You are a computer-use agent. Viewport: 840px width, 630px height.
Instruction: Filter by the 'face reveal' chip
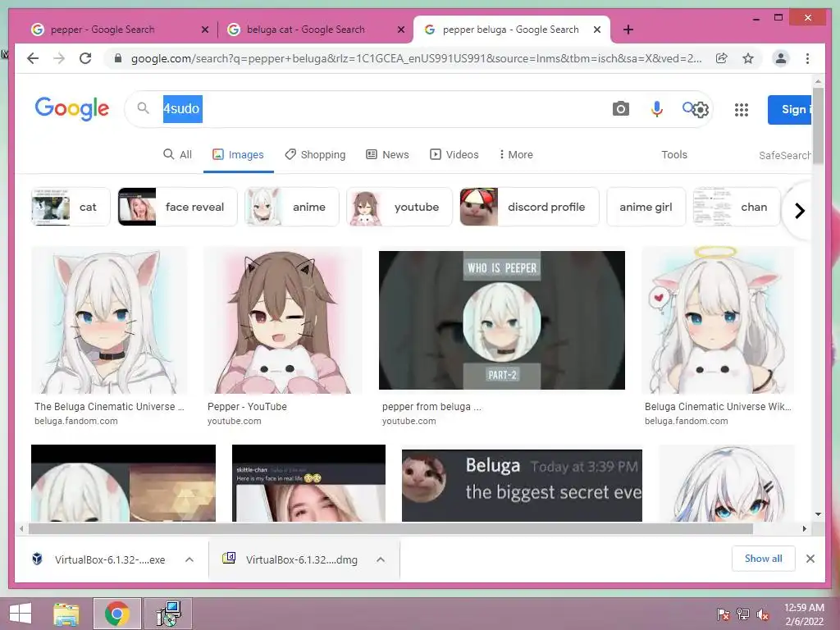click(177, 207)
